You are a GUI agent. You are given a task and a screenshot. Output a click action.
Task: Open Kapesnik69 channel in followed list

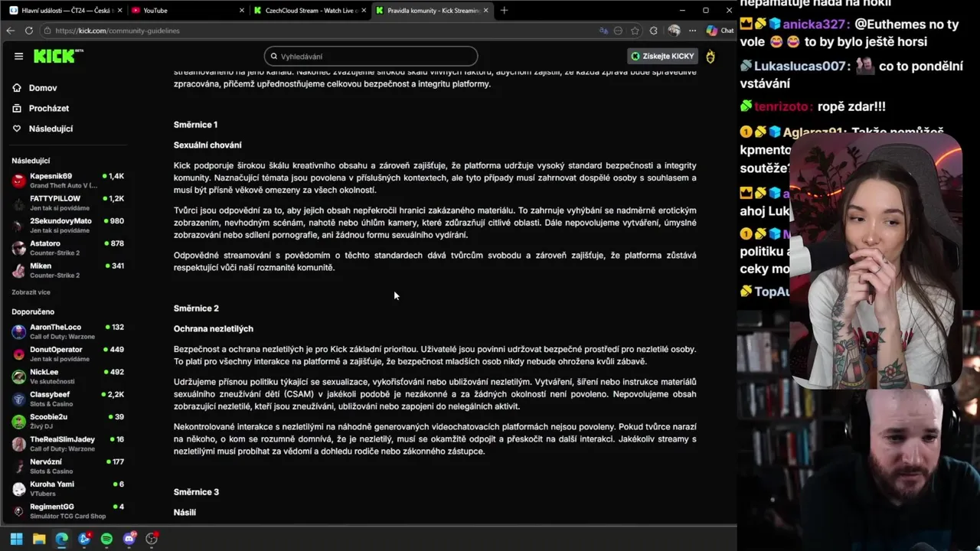(67, 181)
